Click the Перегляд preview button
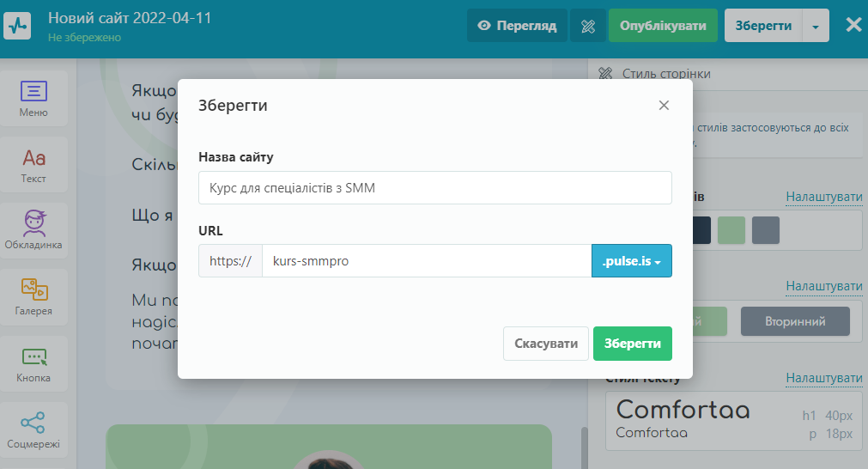The image size is (868, 469). [517, 26]
